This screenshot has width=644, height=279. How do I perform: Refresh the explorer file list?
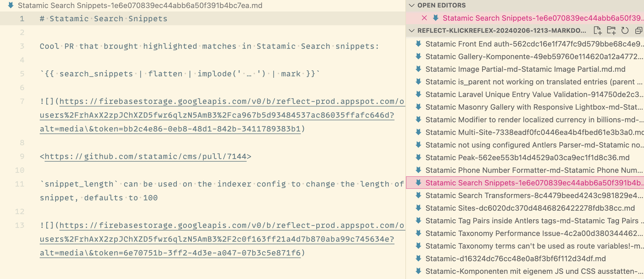pyautogui.click(x=625, y=30)
